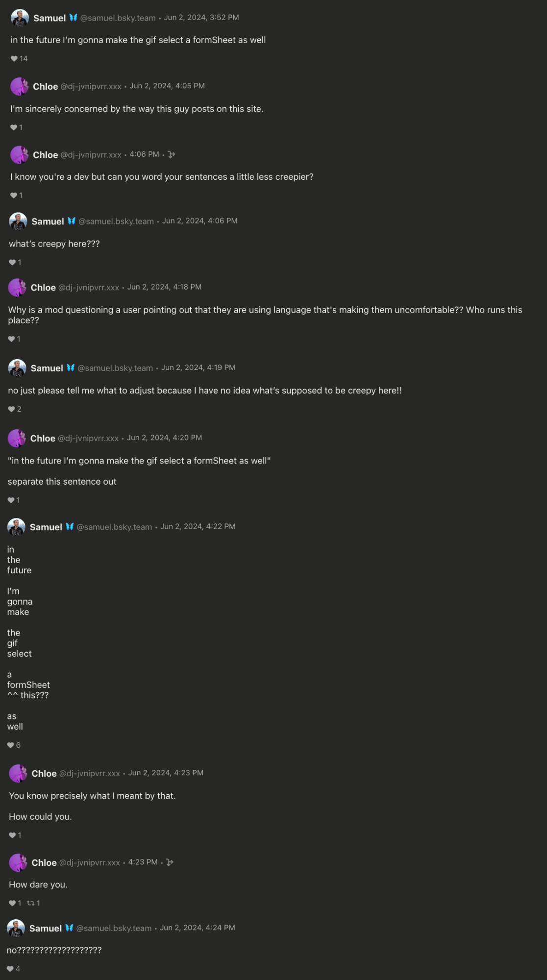
Task: Like Samuel's formSheet post with 14 likes
Action: tap(14, 59)
